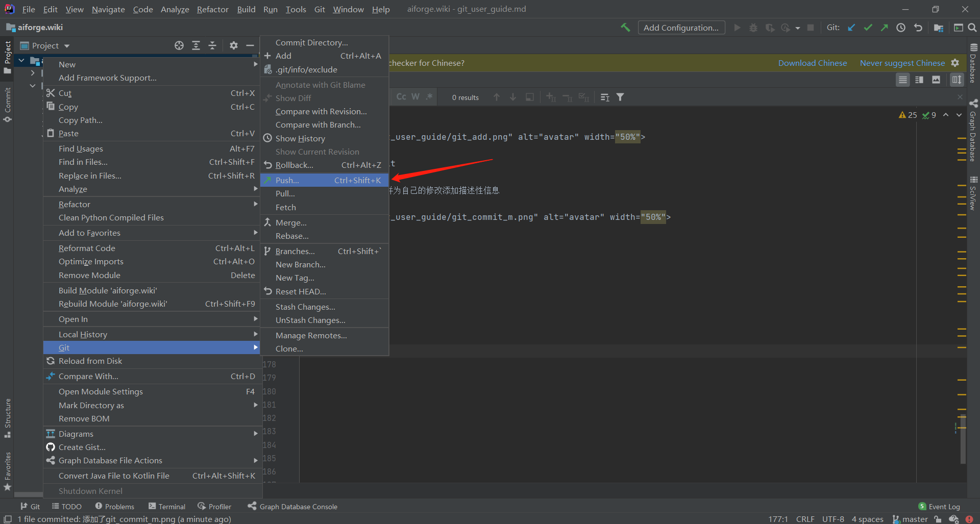
Task: Click the Git commit checkmark icon
Action: coord(868,28)
